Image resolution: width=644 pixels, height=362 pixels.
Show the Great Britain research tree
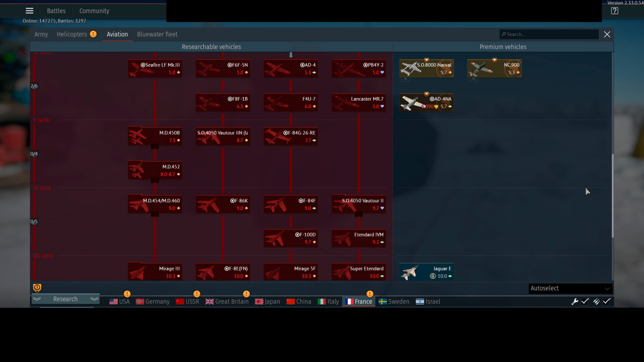[227, 302]
